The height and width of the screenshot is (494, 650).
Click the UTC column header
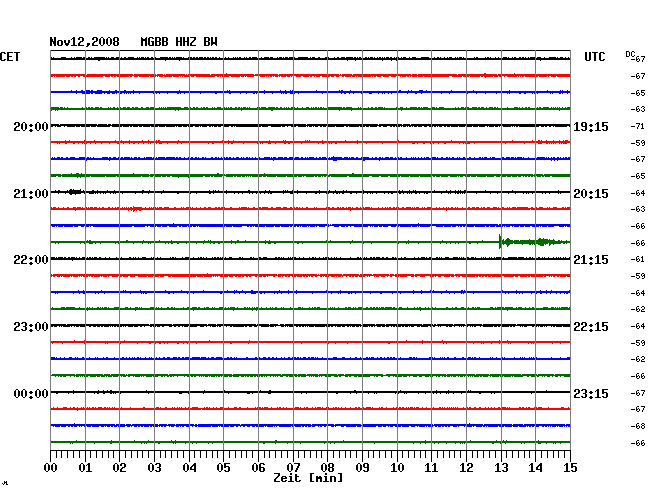(x=594, y=57)
